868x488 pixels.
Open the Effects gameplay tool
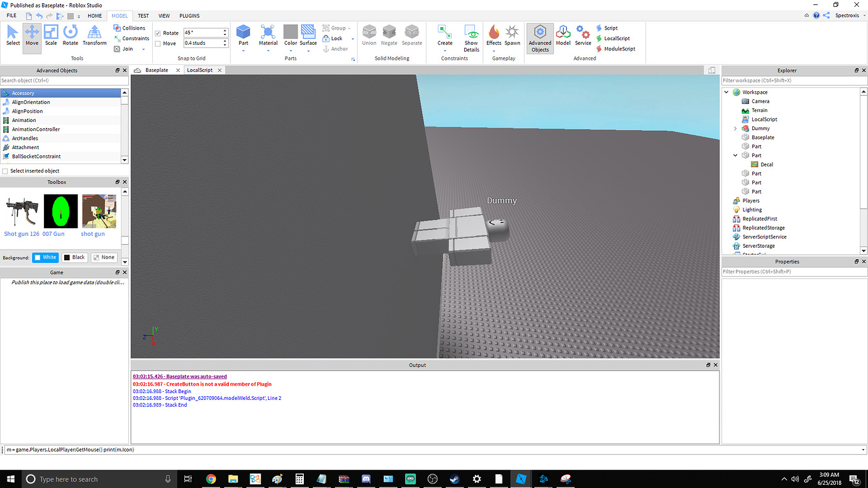(493, 36)
